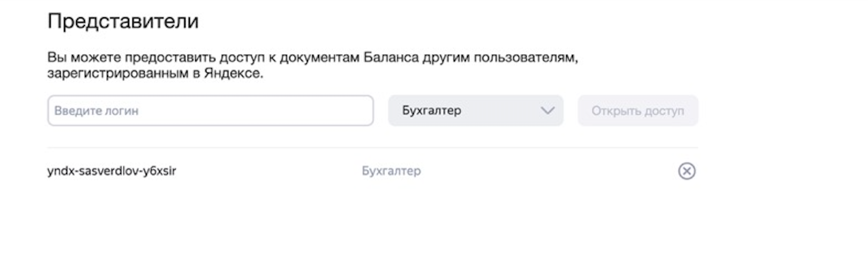Open the Бухгалтер role dropdown
Screen dimensions: 868x253
pyautogui.click(x=475, y=110)
